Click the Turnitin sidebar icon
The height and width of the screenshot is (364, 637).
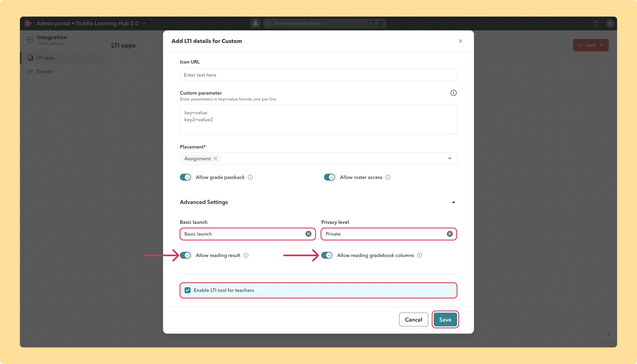[x=30, y=72]
